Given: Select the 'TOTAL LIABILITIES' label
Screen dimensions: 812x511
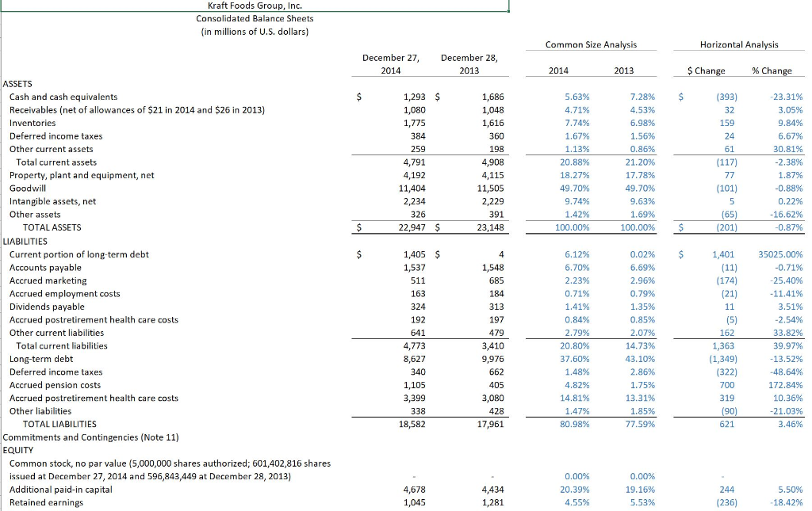Looking at the screenshot, I should tap(59, 424).
